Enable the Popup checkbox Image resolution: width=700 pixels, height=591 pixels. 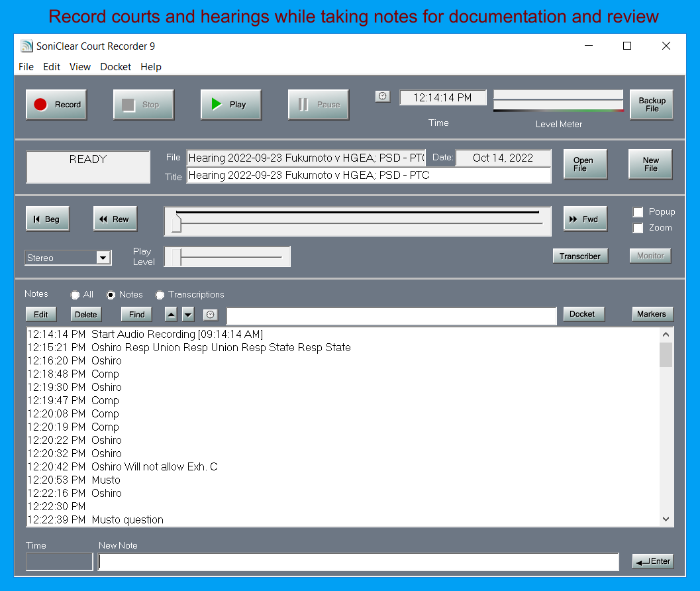click(x=638, y=212)
